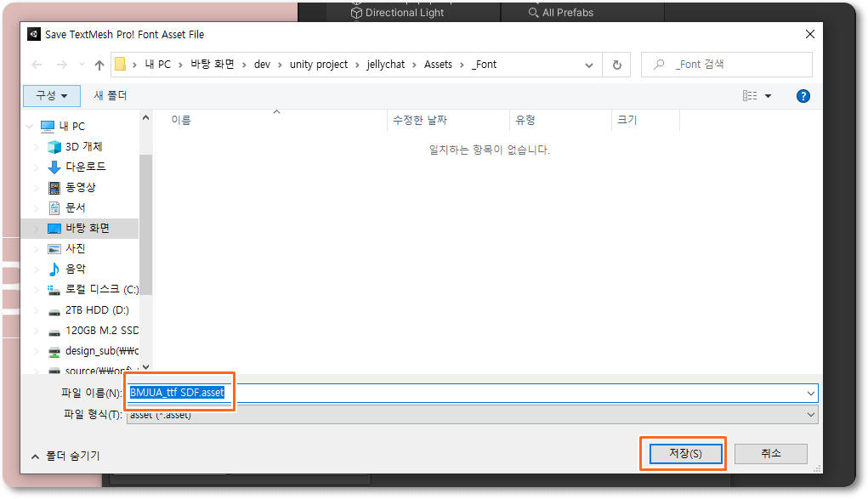Open view options dropdown arrow
Screen dimensions: 868x499
pyautogui.click(x=768, y=96)
